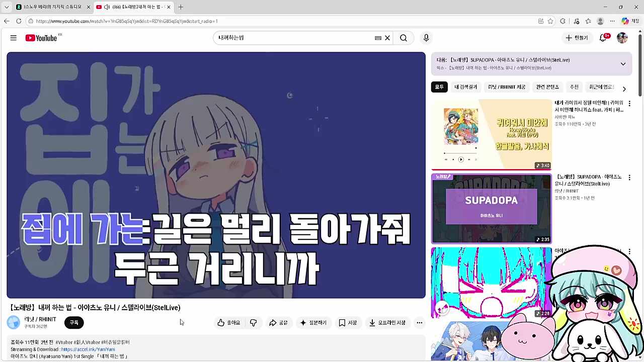644x362 pixels.
Task: Select the 추천 filter chip
Action: 574,87
